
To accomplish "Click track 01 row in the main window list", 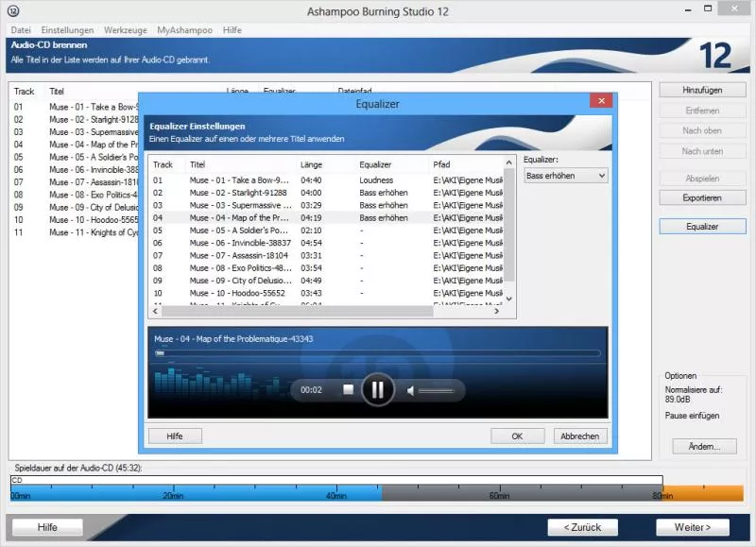I will pyautogui.click(x=76, y=107).
